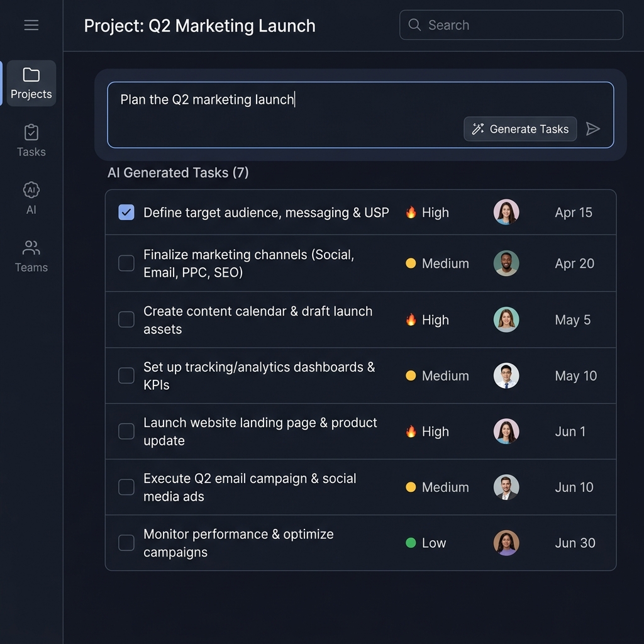This screenshot has height=644, width=644.
Task: Click the green Low priority dot on 'Monitor performance'
Action: click(411, 543)
